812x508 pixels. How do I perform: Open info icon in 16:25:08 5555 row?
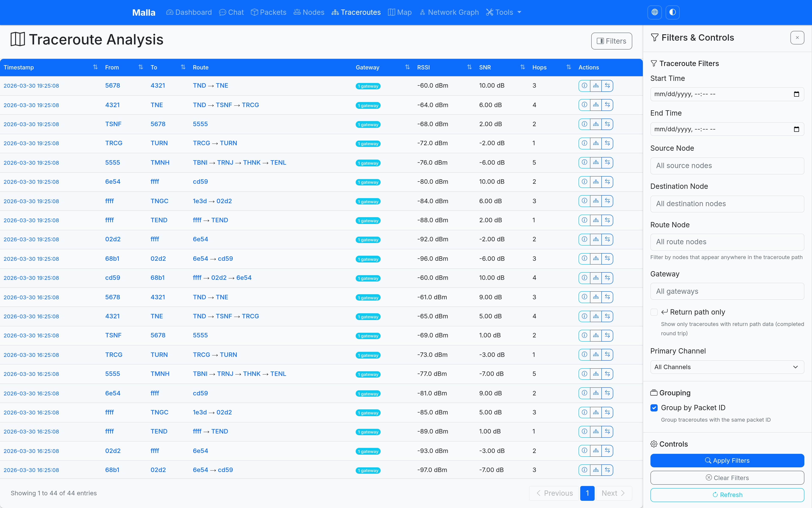tap(584, 374)
